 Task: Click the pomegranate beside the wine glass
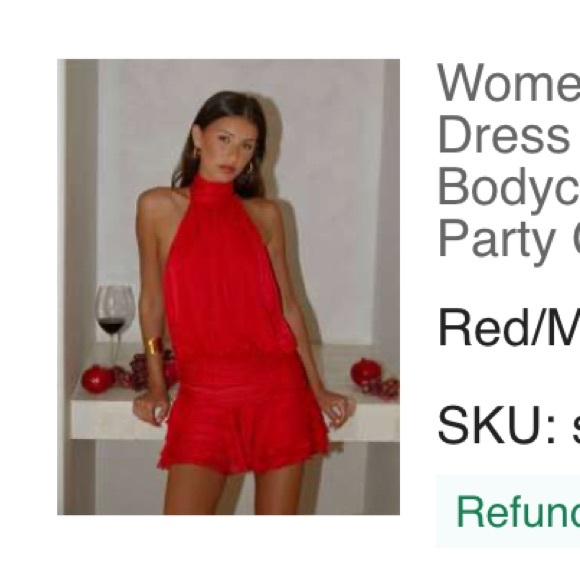97,379
